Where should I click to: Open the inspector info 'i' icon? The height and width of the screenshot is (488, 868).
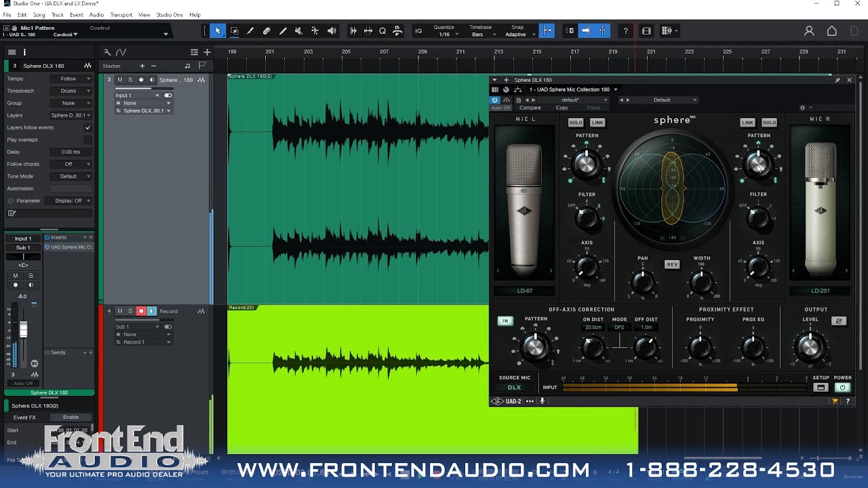tap(24, 52)
